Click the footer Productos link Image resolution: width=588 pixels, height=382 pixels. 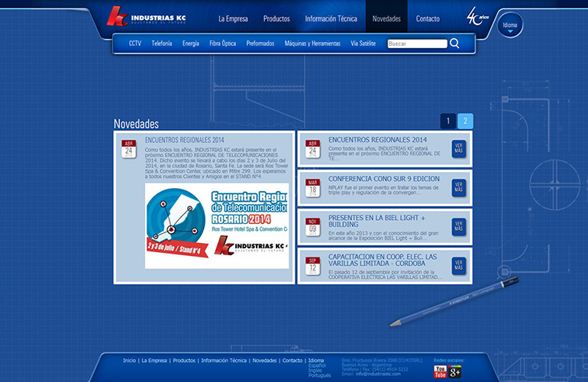point(184,361)
